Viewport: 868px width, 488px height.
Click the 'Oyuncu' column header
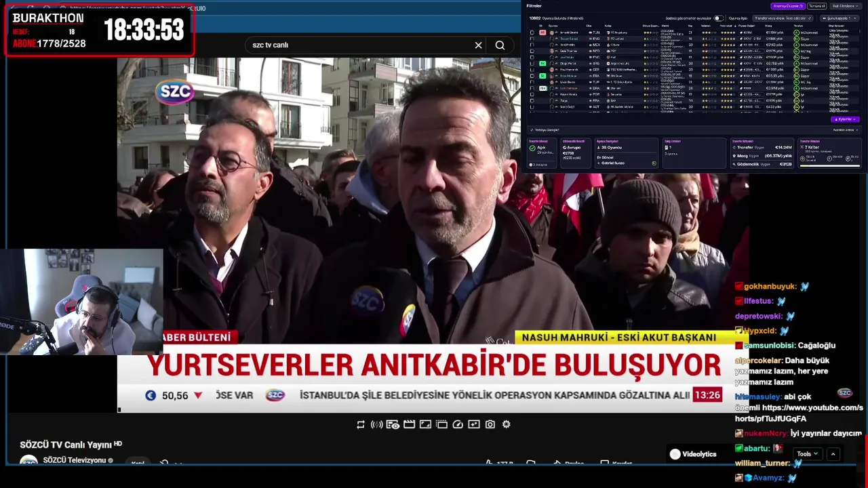point(553,26)
